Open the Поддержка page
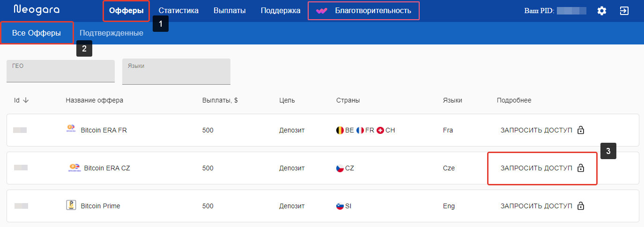This screenshot has width=644, height=227. 281,11
